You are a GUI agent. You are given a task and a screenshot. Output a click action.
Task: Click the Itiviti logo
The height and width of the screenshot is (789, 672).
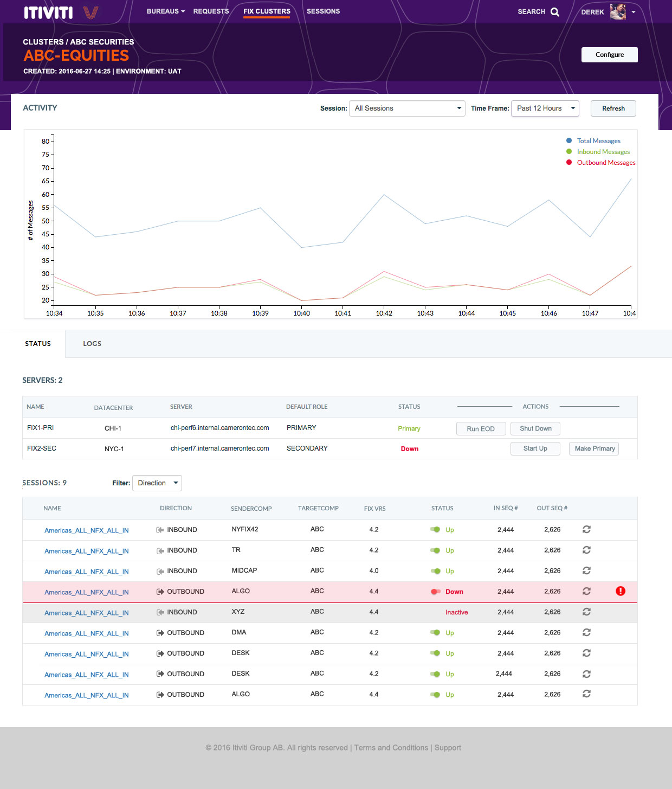coord(48,12)
